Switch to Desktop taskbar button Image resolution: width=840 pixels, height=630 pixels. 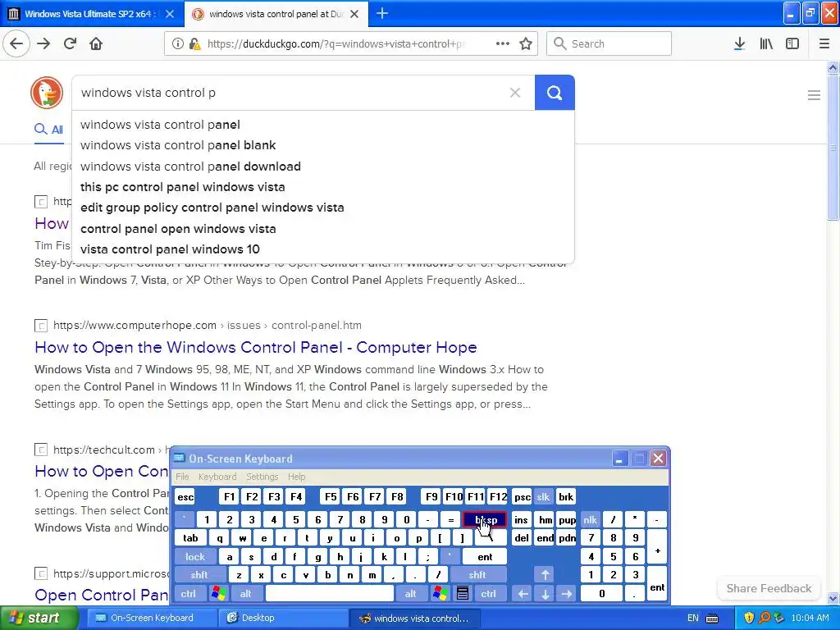click(283, 619)
